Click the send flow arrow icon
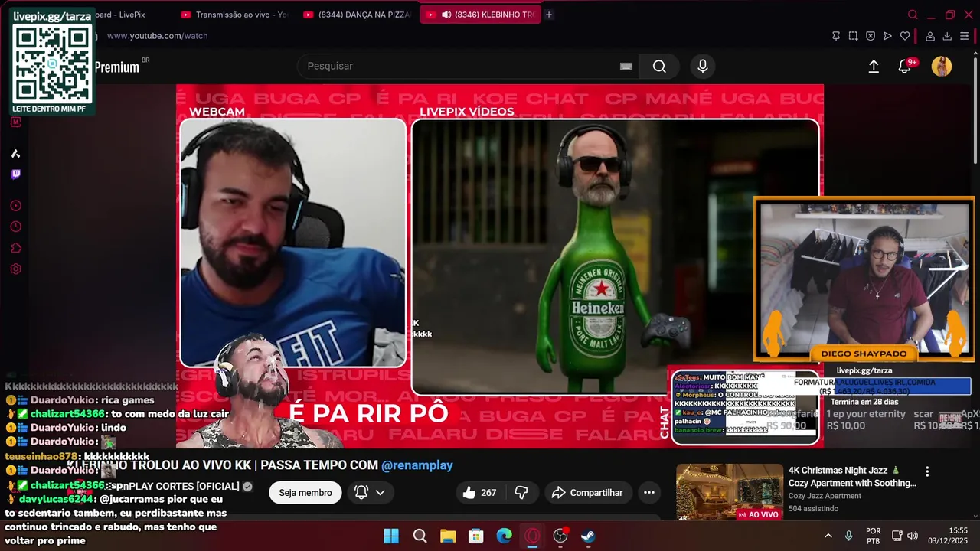 pyautogui.click(x=887, y=36)
